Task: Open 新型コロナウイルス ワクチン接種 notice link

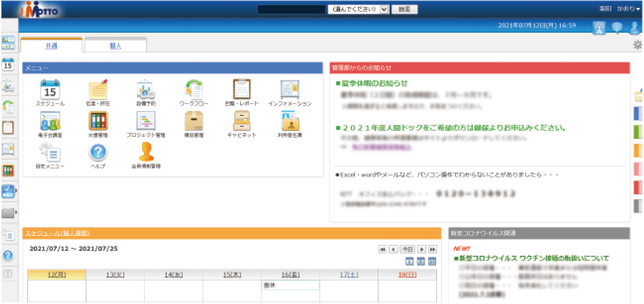Action: (x=535, y=258)
